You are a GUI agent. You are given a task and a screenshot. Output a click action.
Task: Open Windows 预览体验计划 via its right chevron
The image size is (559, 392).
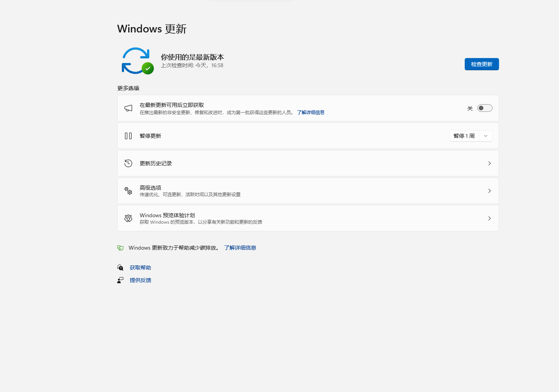click(x=490, y=218)
